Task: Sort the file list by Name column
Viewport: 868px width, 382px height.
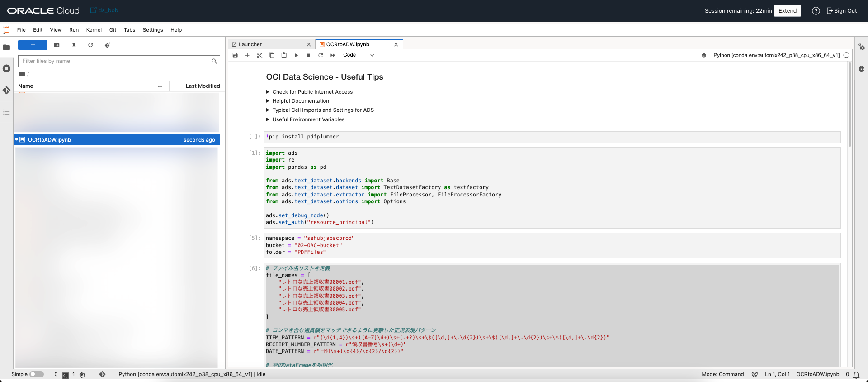Action: click(x=91, y=86)
